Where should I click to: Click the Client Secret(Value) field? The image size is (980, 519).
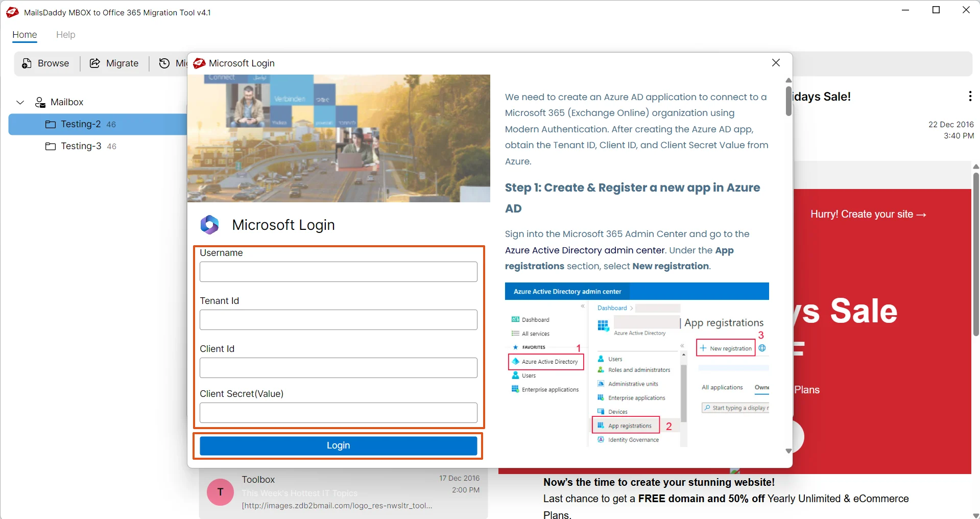click(338, 412)
